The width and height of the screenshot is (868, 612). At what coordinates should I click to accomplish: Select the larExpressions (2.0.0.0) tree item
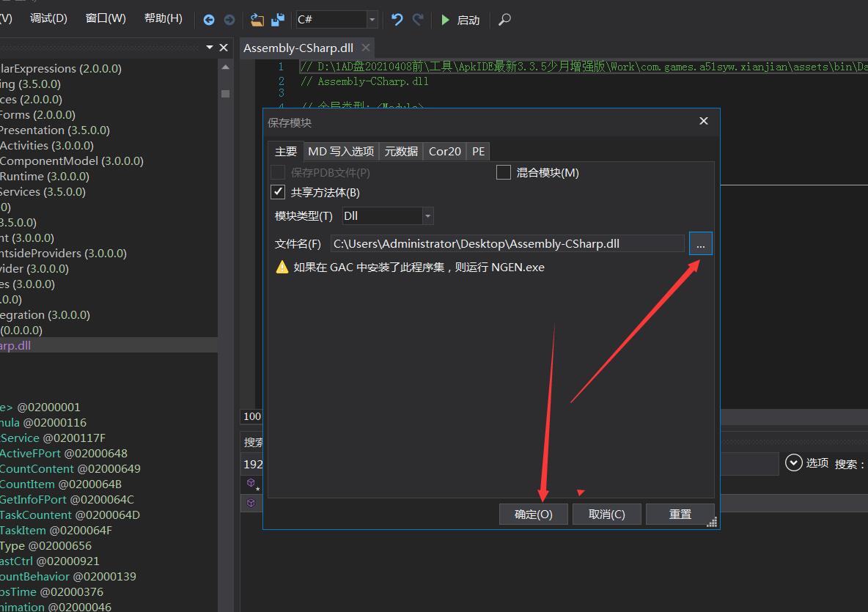click(60, 69)
